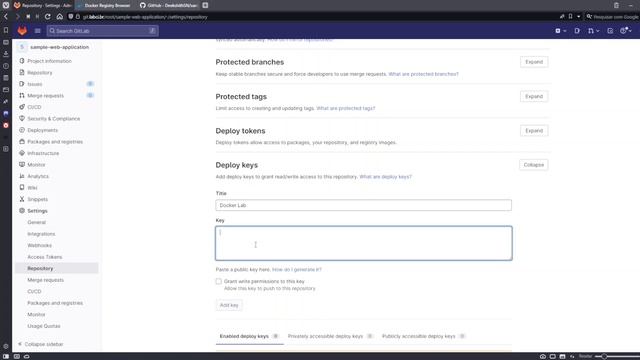This screenshot has height=360, width=640.
Task: Open the merge requests header dropdown
Action: [x=593, y=31]
